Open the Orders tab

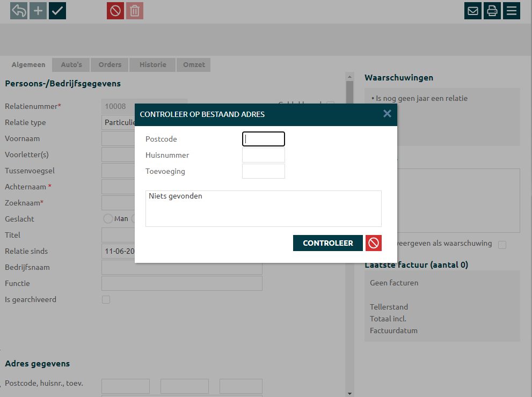coord(110,65)
